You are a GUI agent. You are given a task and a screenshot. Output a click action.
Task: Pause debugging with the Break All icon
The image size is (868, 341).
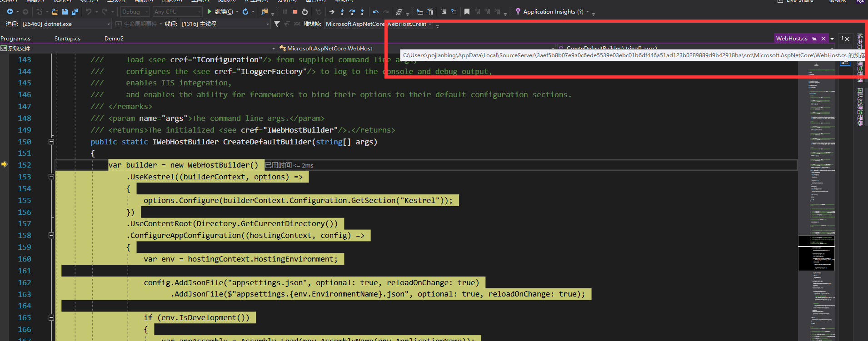pos(285,12)
